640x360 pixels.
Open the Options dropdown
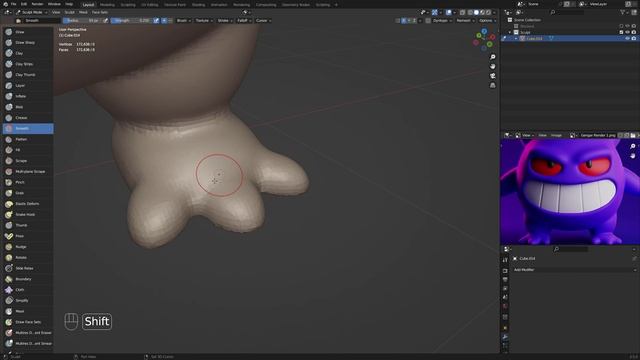click(x=487, y=20)
